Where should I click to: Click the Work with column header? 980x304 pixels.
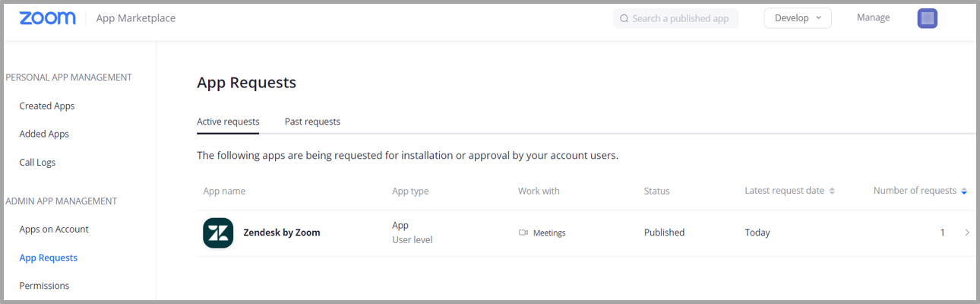coord(539,191)
